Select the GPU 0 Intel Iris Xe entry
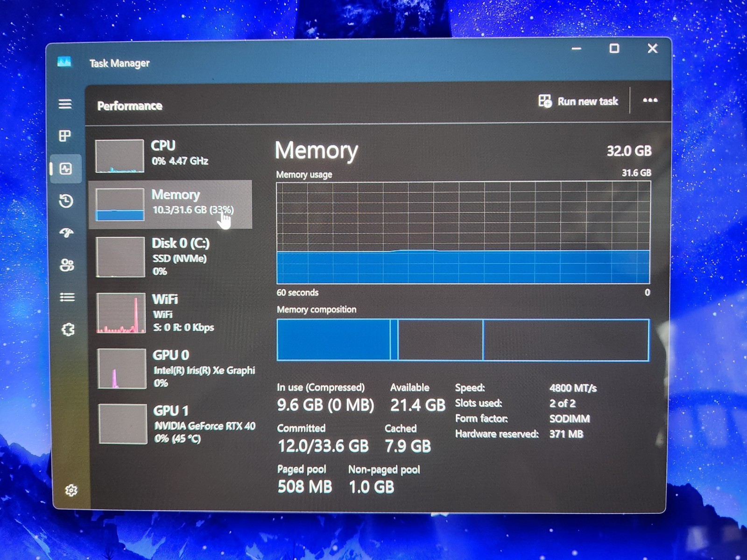 173,369
